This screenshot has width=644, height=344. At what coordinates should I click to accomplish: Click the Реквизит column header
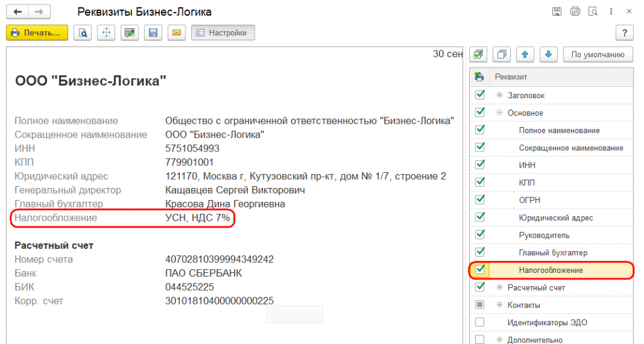tap(562, 77)
